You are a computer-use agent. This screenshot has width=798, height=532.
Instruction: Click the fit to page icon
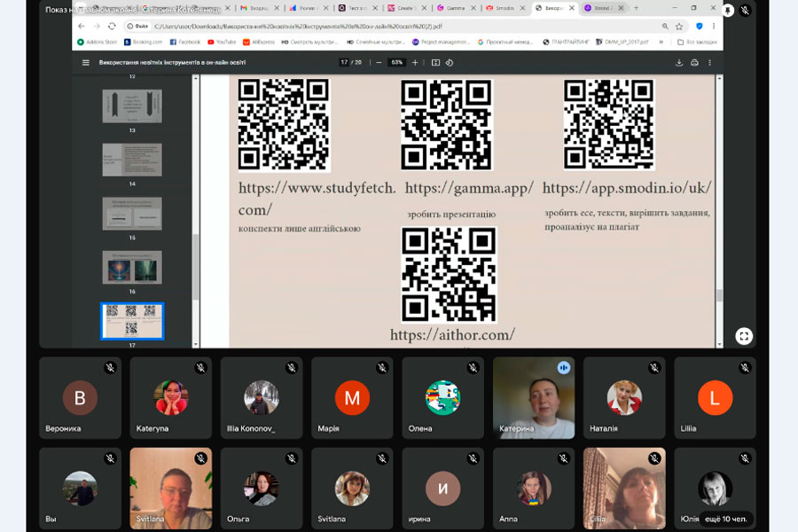click(x=435, y=63)
